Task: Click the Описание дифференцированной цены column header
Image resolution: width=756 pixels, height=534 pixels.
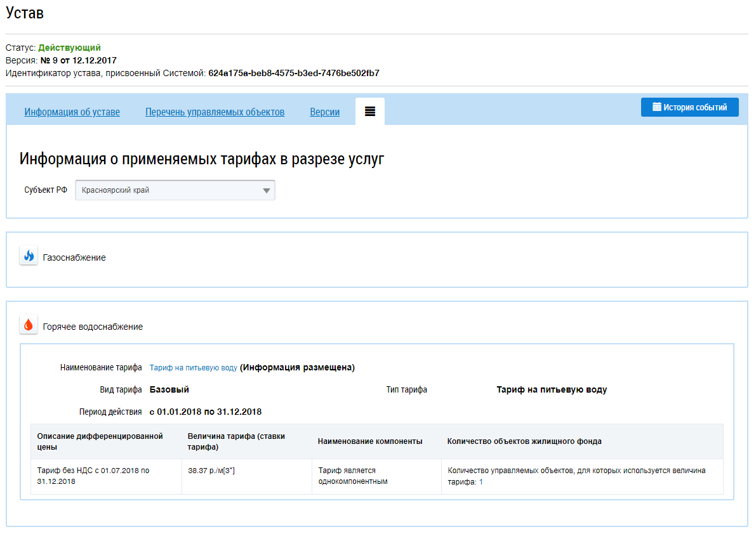Action: click(100, 441)
